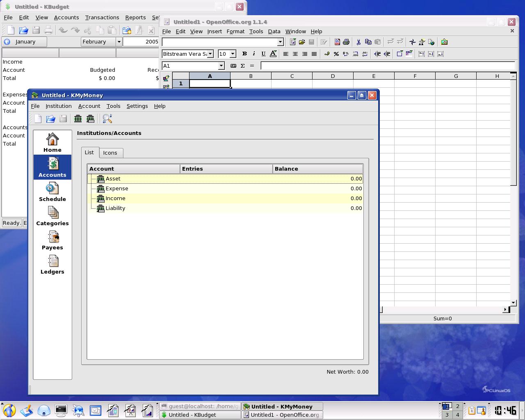This screenshot has width=525, height=420.
Task: Click the year 2005 field in KBudget
Action: coord(141,41)
